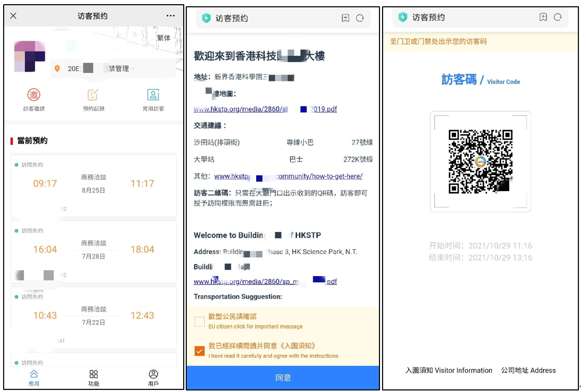This screenshot has height=392, width=581.
Task: Open the English sp_m pdf building map link
Action: [x=265, y=282]
